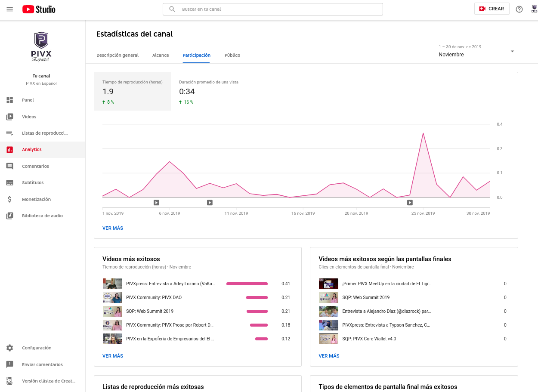Click the Biblioteca de audio icon
This screenshot has height=392, width=538.
tap(10, 216)
